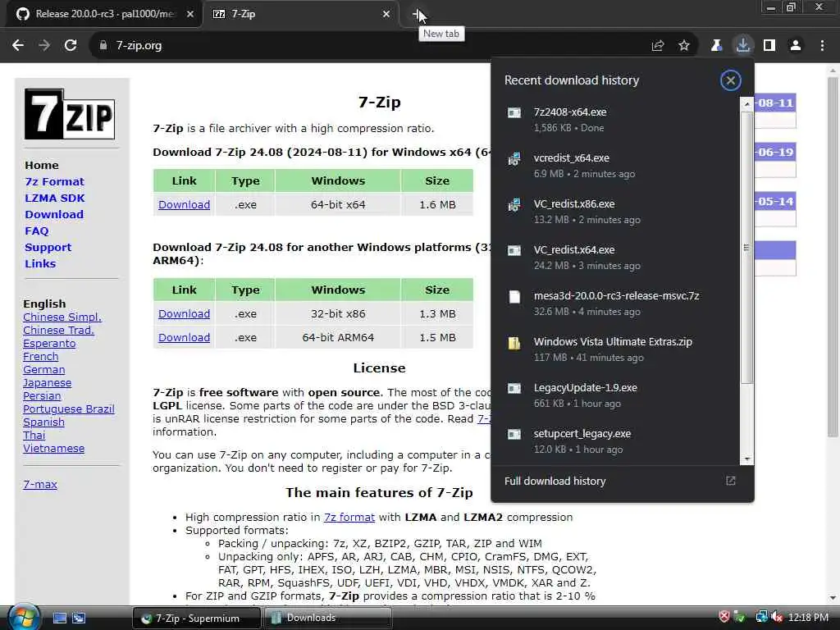Click the page vertical scrollbar thumb
Image resolution: width=840 pixels, height=630 pixels.
click(x=833, y=257)
